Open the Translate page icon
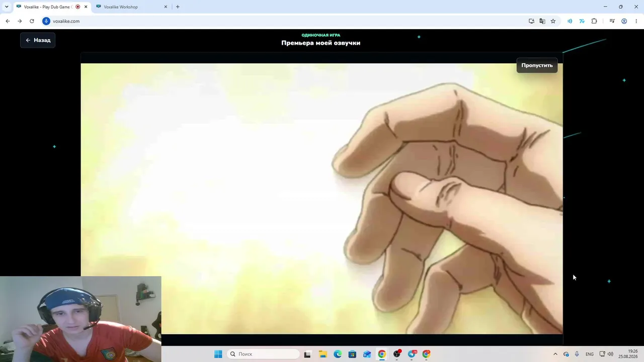644x362 pixels. pos(542,21)
